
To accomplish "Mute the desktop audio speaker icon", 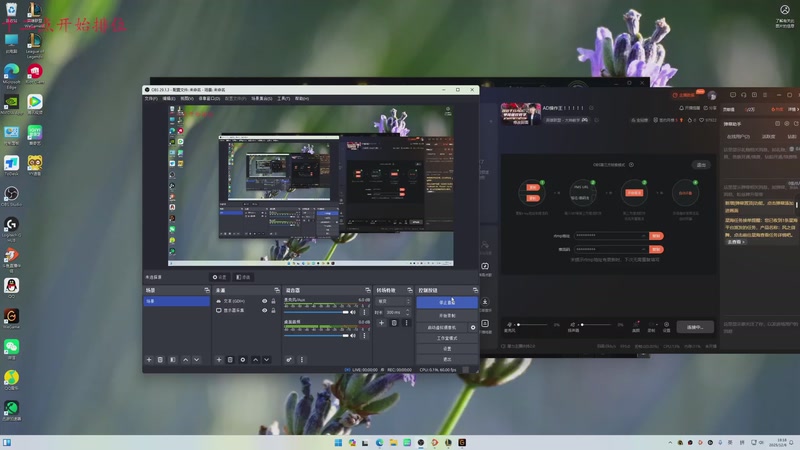I will pyautogui.click(x=351, y=335).
